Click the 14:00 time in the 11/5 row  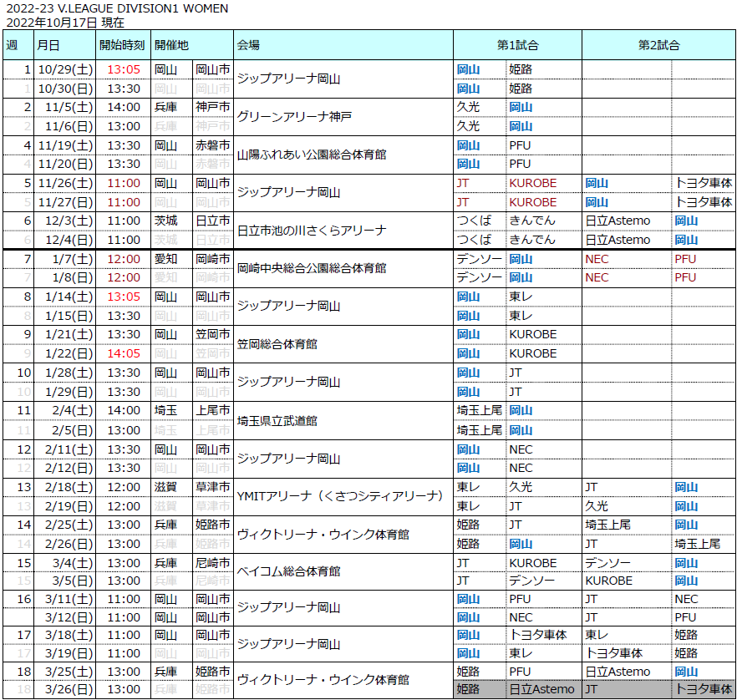tap(124, 107)
